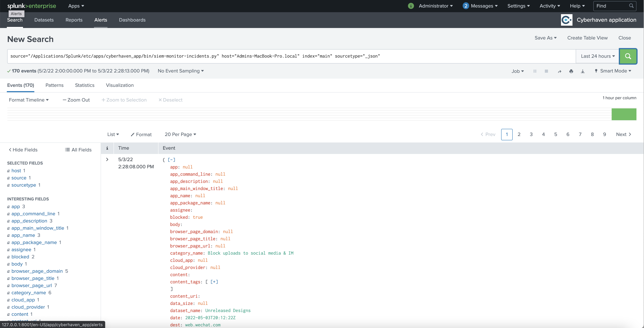Stop the search job
This screenshot has height=328, width=644.
(x=547, y=71)
